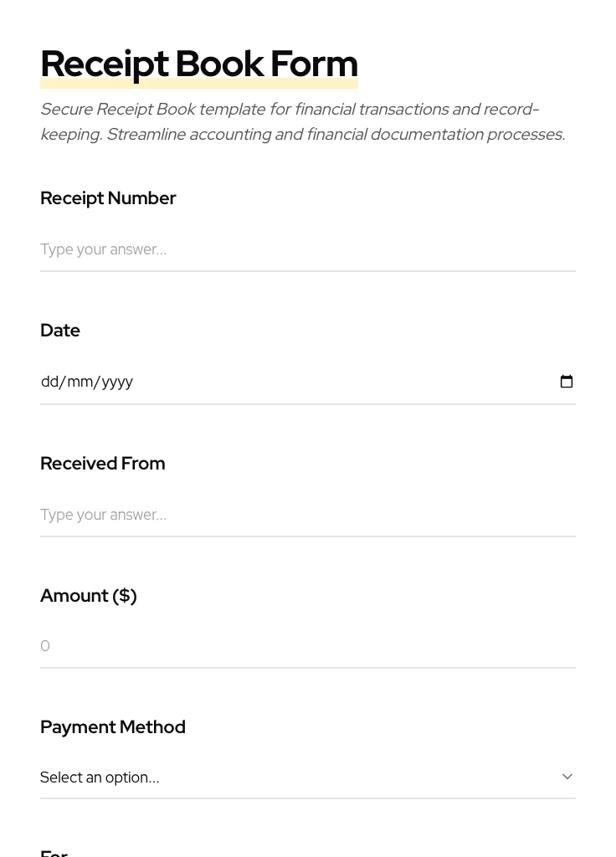The image size is (616, 857).
Task: Click the Receipt Book Form title
Action: coord(199,64)
